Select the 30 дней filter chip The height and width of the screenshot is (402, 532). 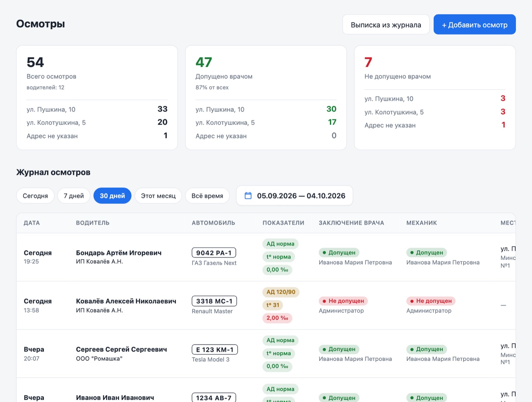pyautogui.click(x=112, y=196)
